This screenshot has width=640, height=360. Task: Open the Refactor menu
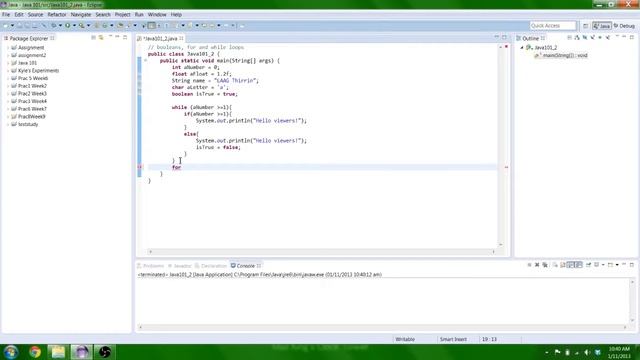tap(57, 15)
